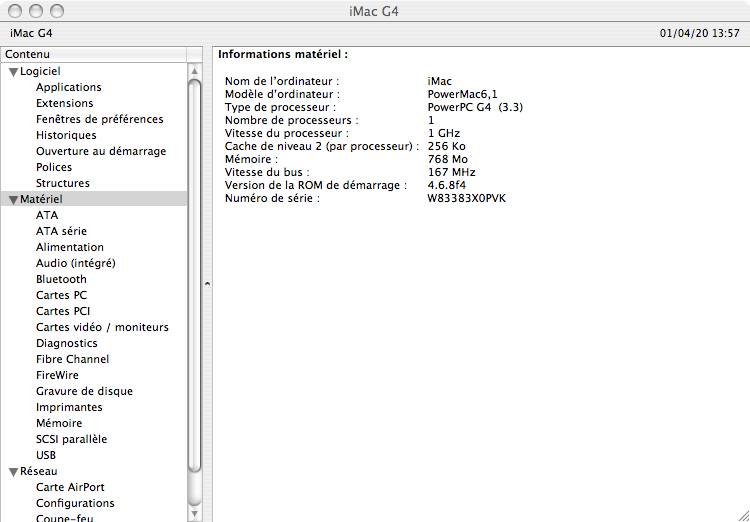This screenshot has height=522, width=750.
Task: Open the Extensions entry
Action: (x=65, y=103)
